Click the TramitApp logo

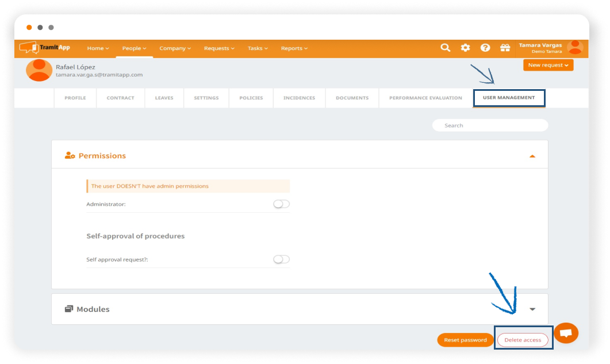45,48
